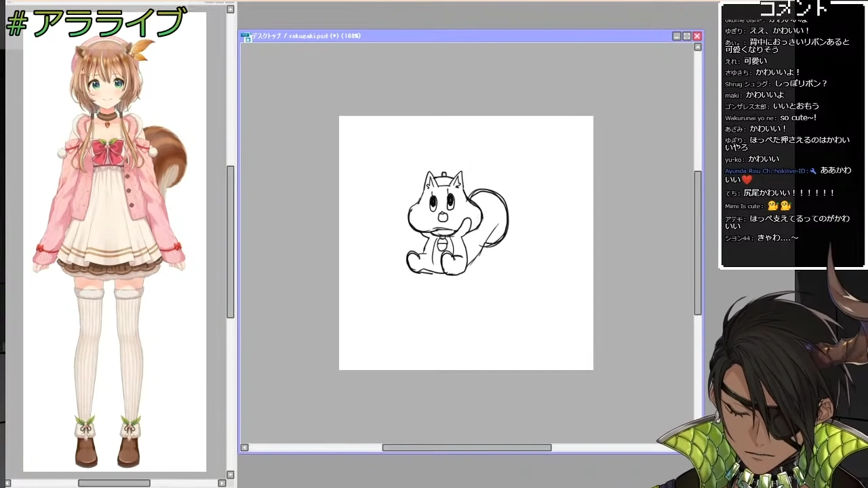This screenshot has height=488, width=868.
Task: Click the 'maki' username in chat
Action: pyautogui.click(x=732, y=96)
